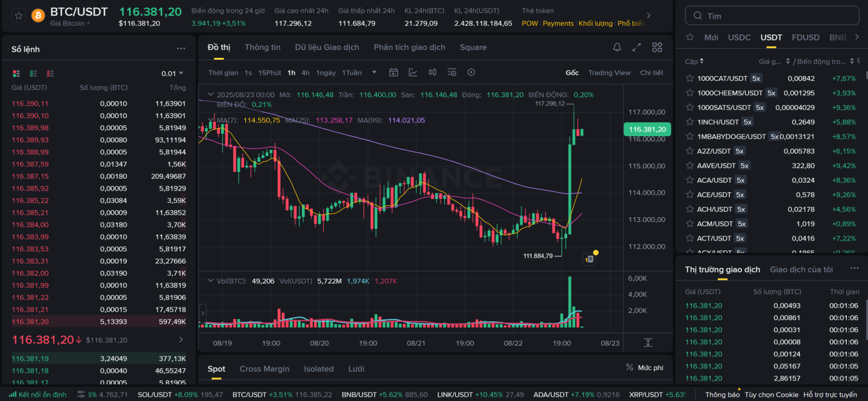Select the 1s time interval
868x401 pixels.
coord(248,72)
